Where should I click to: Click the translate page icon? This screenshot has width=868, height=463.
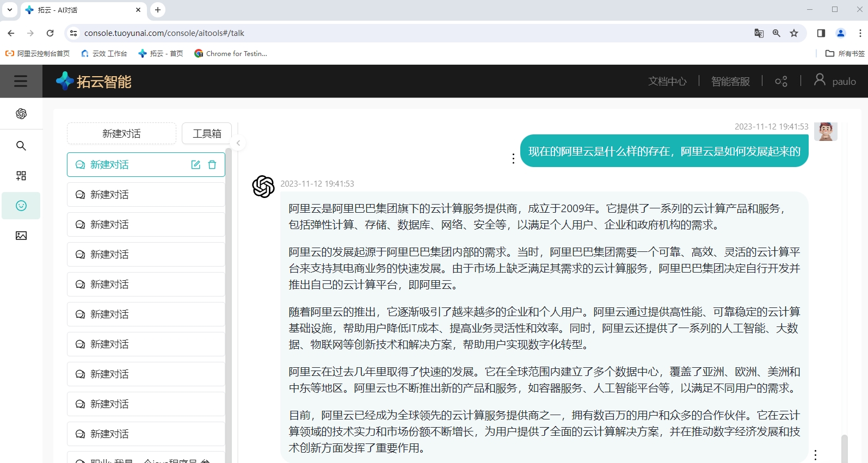pos(759,33)
